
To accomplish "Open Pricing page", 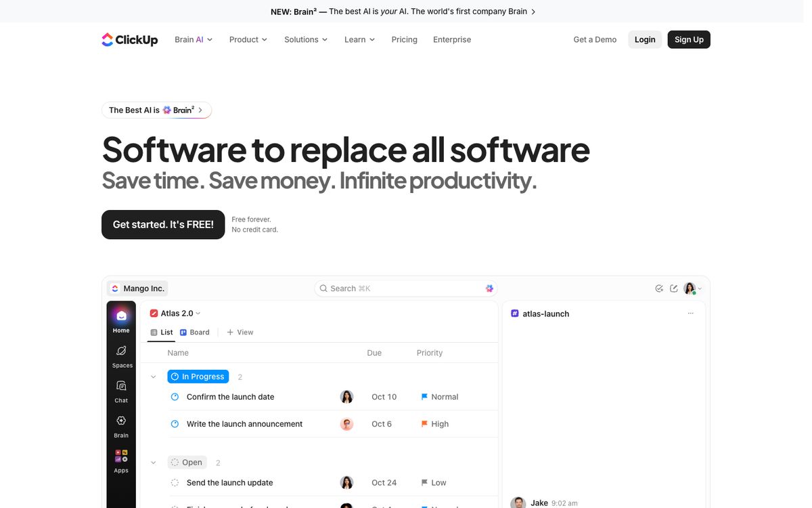I will click(x=404, y=39).
